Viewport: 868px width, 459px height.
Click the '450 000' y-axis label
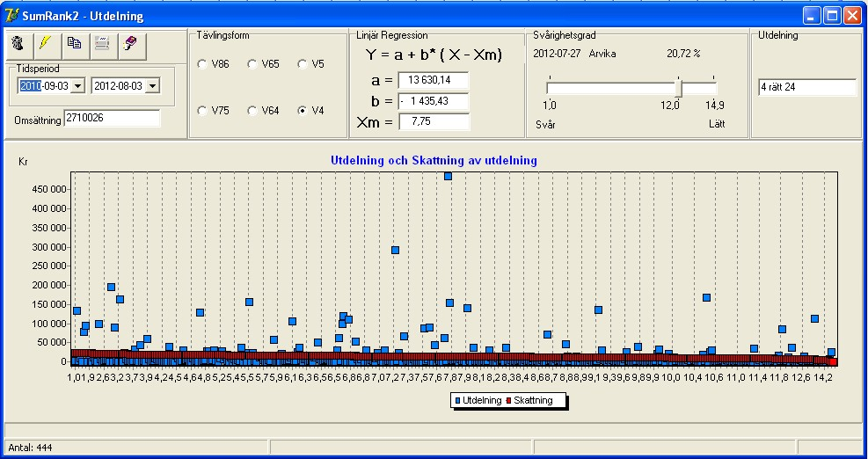50,189
